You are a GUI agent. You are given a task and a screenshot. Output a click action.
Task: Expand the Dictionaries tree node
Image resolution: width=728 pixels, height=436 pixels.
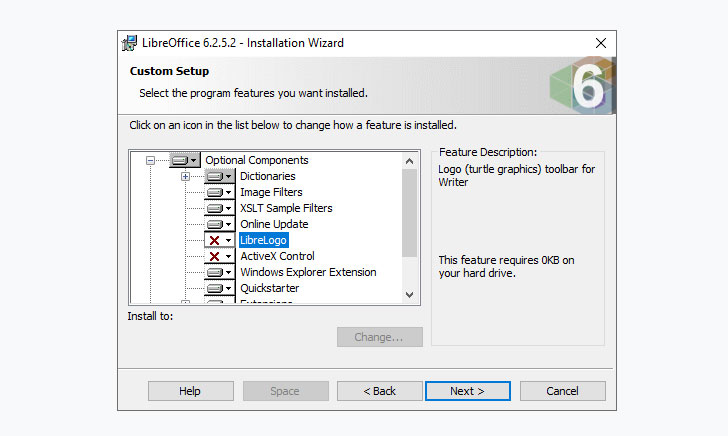(185, 176)
